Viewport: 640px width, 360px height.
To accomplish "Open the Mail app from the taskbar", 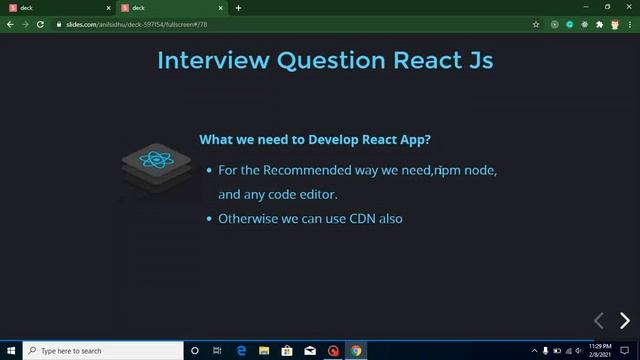I will (310, 351).
